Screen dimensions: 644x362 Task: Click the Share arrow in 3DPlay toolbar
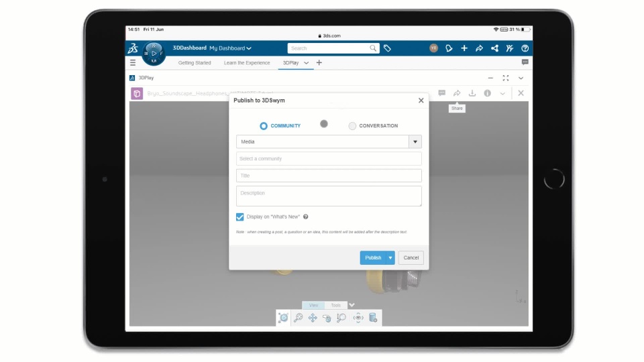coord(457,93)
